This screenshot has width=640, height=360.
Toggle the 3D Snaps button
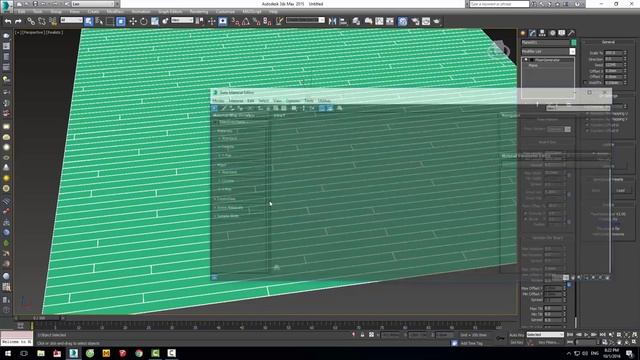[x=236, y=21]
